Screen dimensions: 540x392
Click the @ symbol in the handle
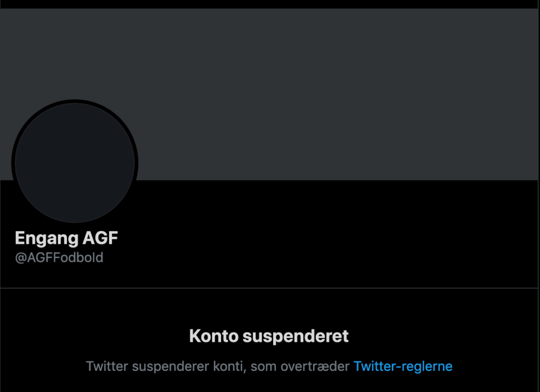tap(21, 258)
